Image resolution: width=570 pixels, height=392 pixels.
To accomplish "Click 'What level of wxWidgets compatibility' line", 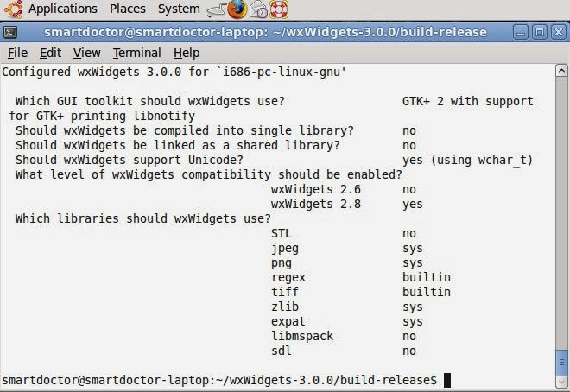I will (x=209, y=174).
